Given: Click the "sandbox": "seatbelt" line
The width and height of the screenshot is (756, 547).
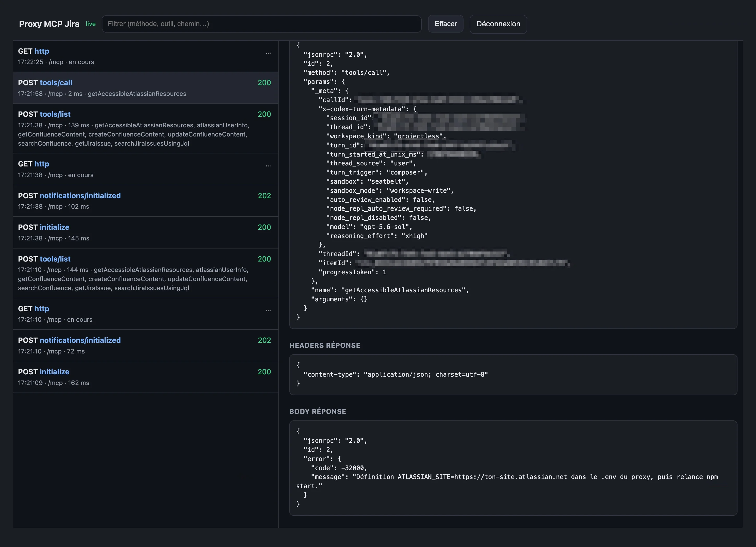Looking at the screenshot, I should pyautogui.click(x=367, y=182).
